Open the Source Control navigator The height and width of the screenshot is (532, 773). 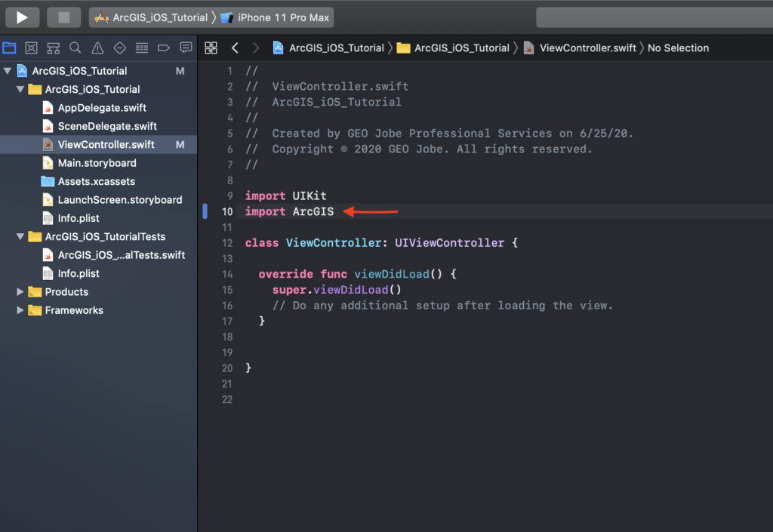(31, 48)
